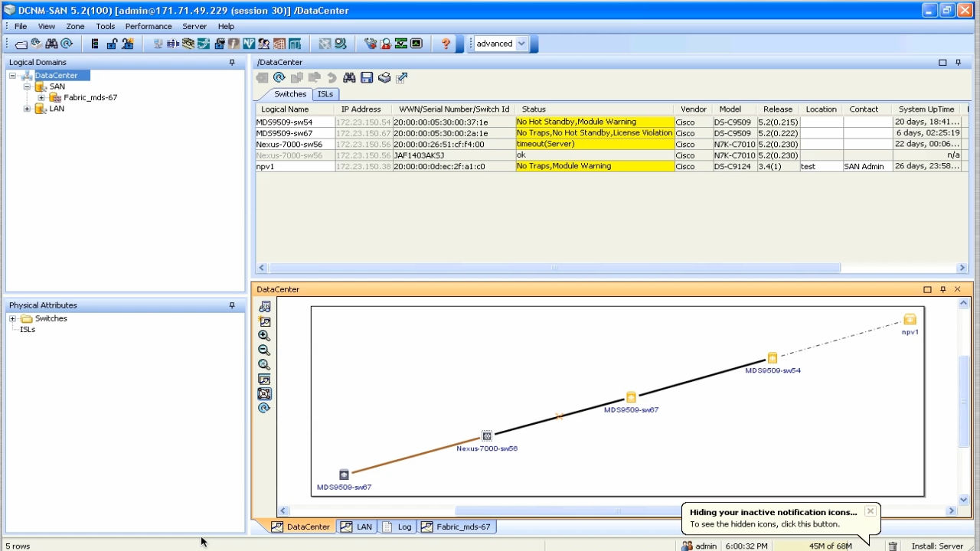Click the Open Fabric icon in main toolbar
This screenshot has width=980, height=551.
coord(21,44)
